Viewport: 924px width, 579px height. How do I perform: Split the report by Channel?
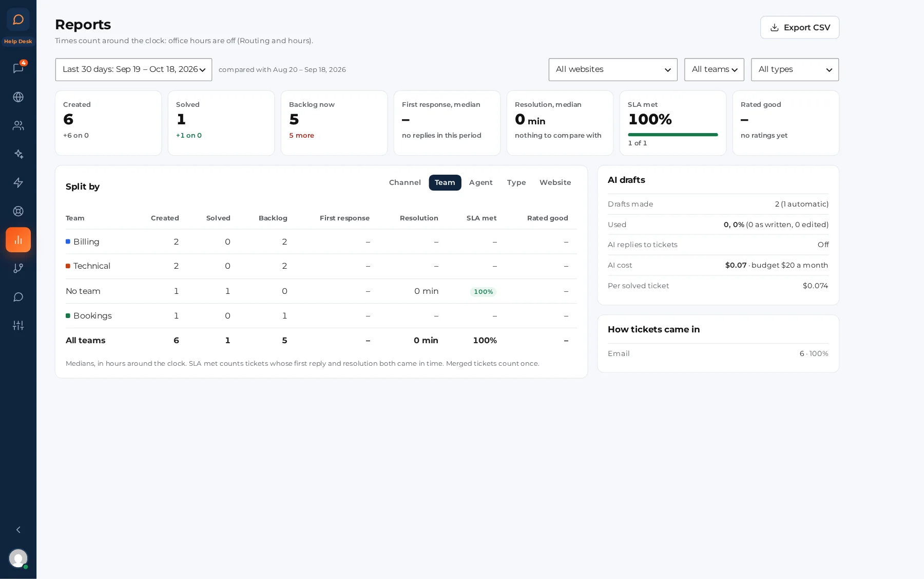405,182
